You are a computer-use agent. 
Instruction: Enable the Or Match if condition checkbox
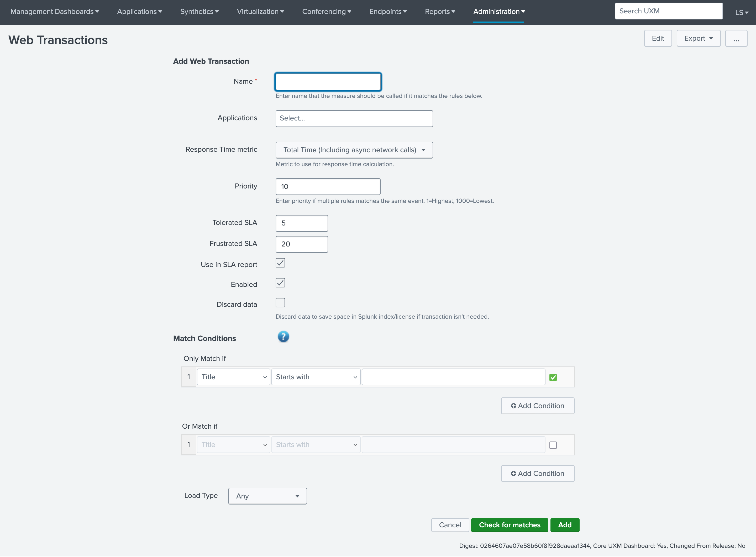[x=553, y=445]
